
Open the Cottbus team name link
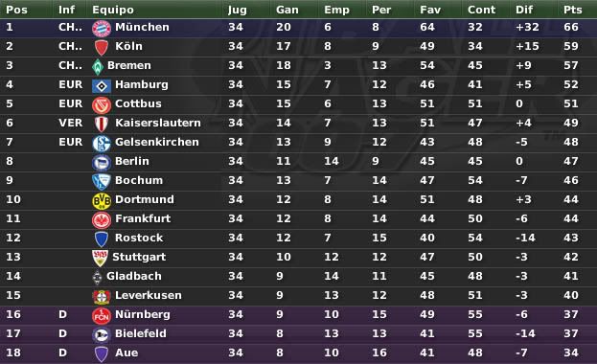point(138,103)
